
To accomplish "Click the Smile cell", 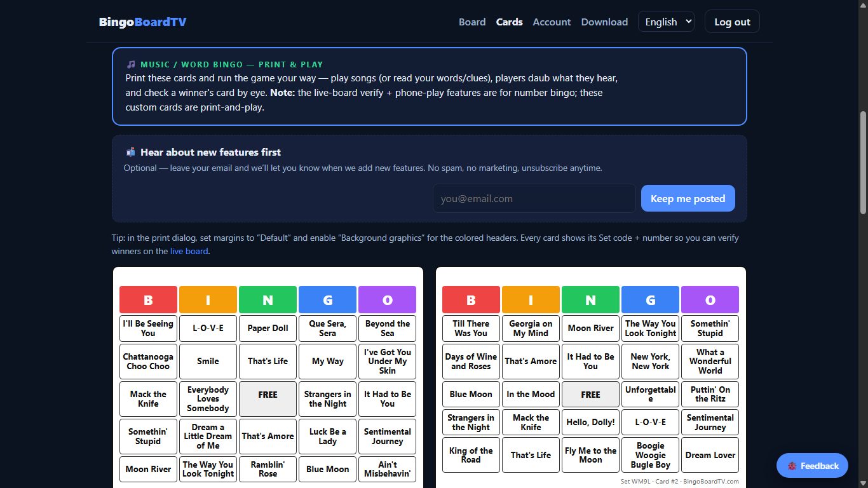I will click(x=208, y=362).
